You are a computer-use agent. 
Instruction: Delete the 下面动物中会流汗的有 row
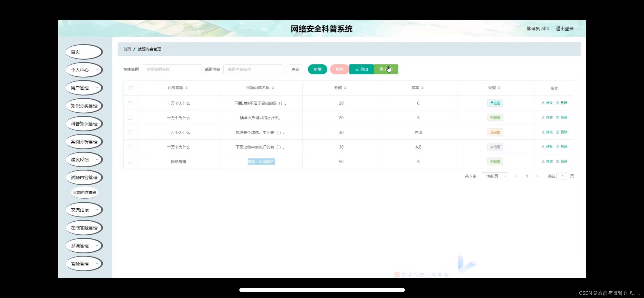click(562, 147)
